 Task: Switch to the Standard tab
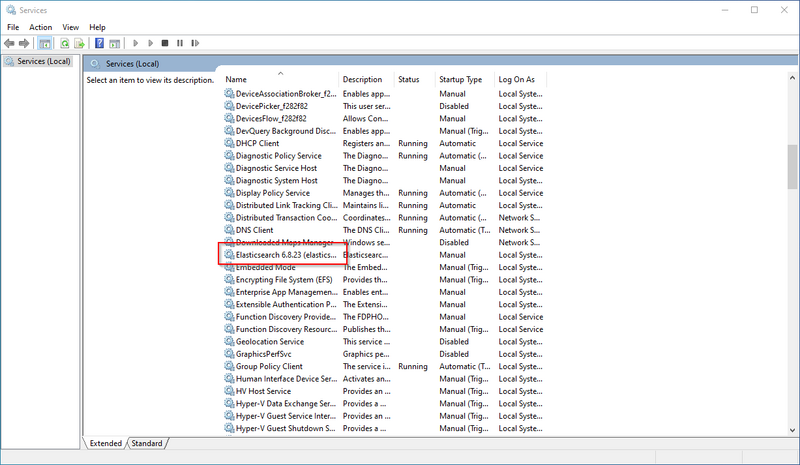147,443
